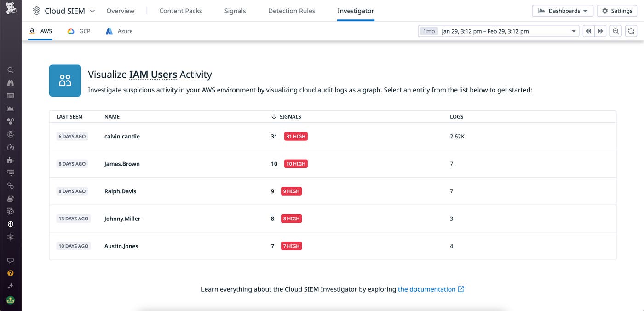The width and height of the screenshot is (644, 311).
Task: Click the green account avatar icon
Action: coord(11,300)
